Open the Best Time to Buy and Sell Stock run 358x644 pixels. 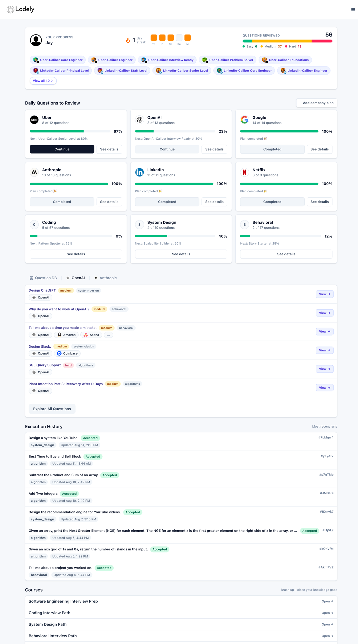[x=181, y=460]
